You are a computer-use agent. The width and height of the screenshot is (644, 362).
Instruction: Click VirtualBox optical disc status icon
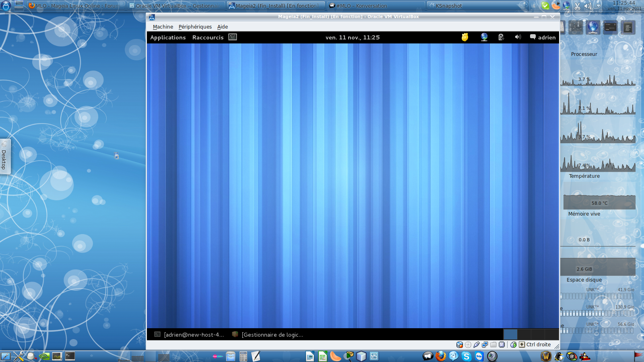tap(468, 345)
